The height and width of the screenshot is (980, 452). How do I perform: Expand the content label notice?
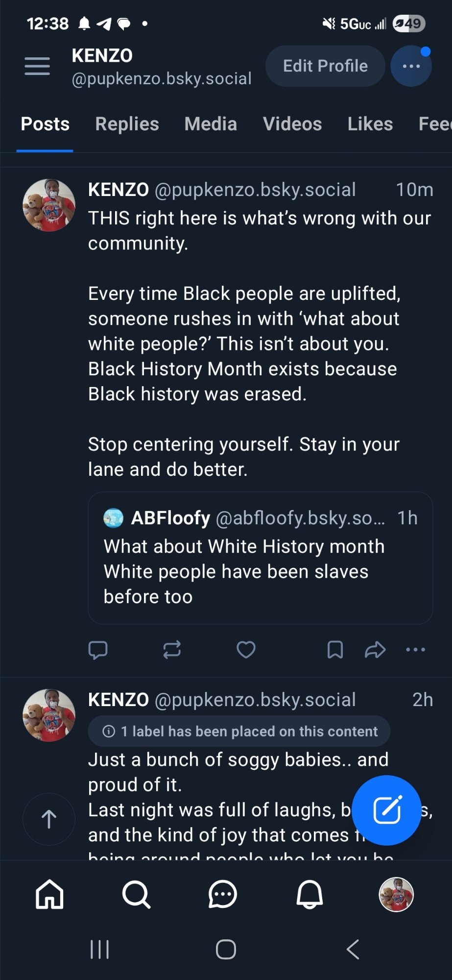pos(239,732)
